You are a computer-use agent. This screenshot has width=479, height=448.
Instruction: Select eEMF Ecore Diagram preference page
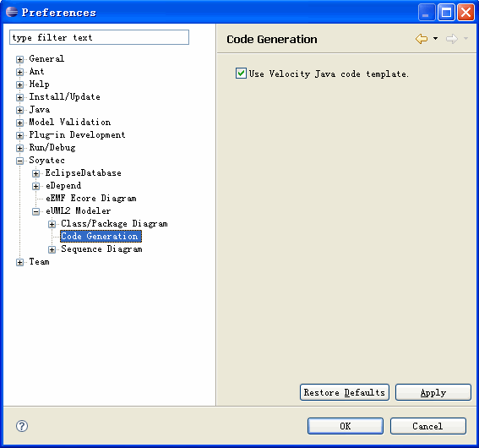coord(91,199)
